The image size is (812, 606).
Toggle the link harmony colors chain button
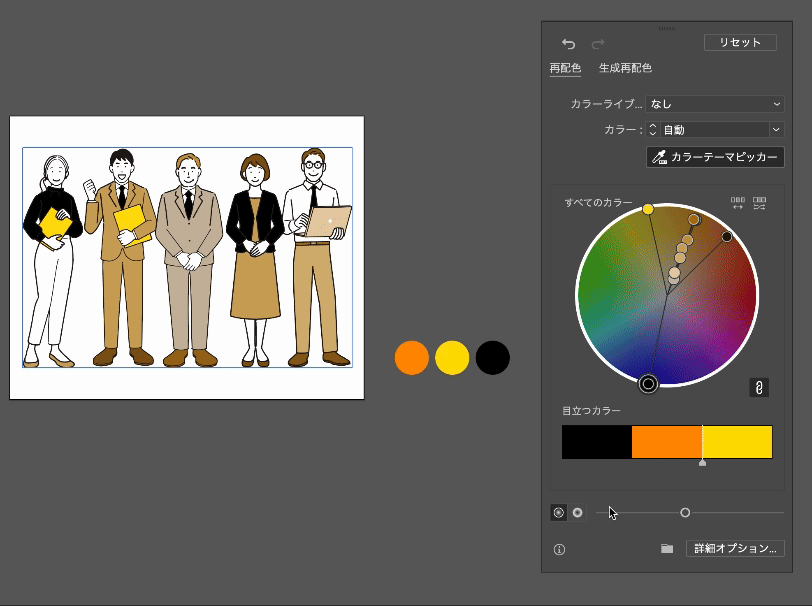tap(759, 388)
